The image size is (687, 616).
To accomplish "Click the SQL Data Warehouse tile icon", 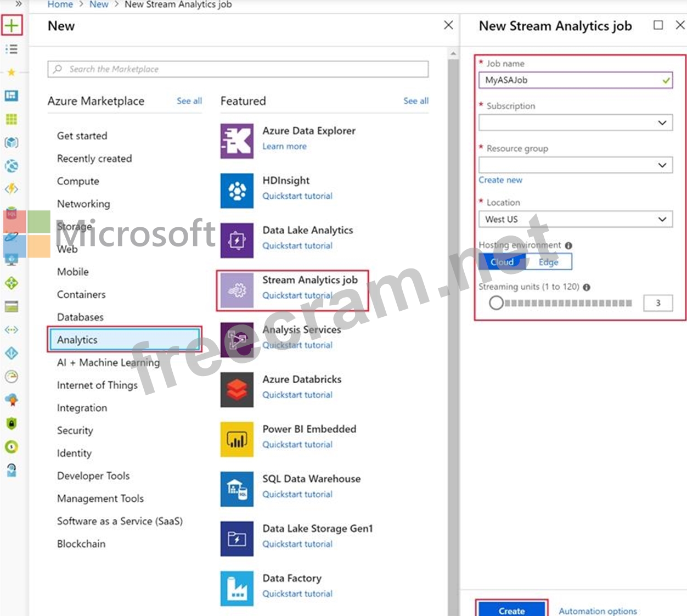I will pos(237,489).
